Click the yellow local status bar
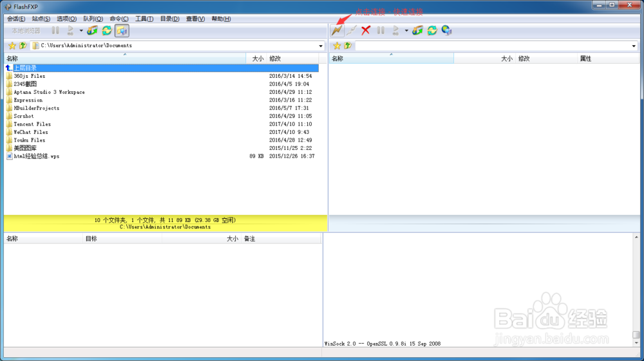This screenshot has height=361, width=644. click(x=165, y=223)
